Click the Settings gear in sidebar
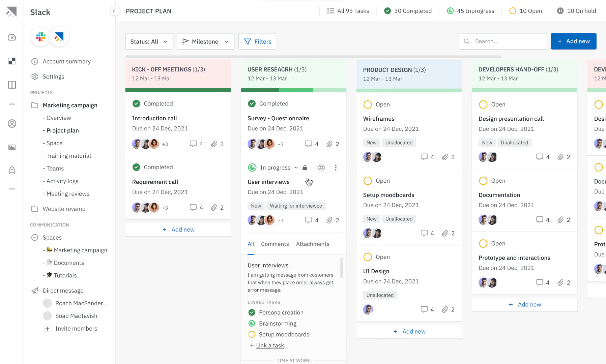Screen dimensions: 606x364 (x=35, y=77)
